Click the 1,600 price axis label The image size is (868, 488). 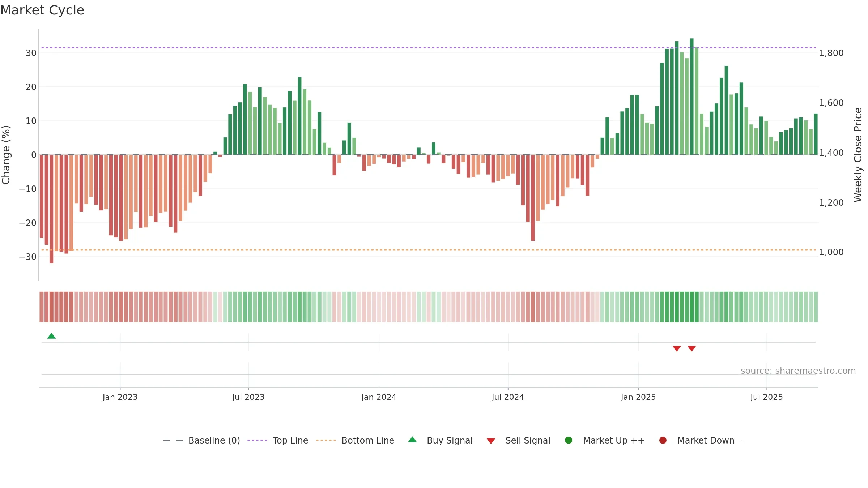(831, 103)
